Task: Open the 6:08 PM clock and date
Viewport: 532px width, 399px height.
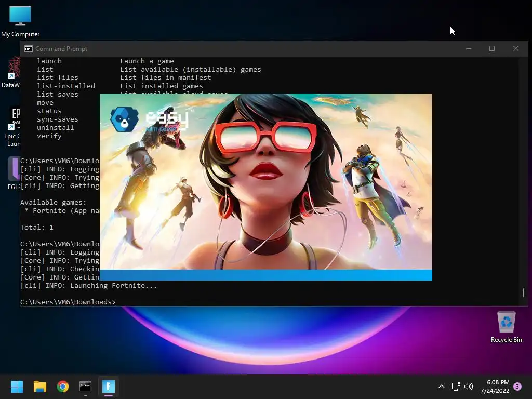Action: pos(495,387)
